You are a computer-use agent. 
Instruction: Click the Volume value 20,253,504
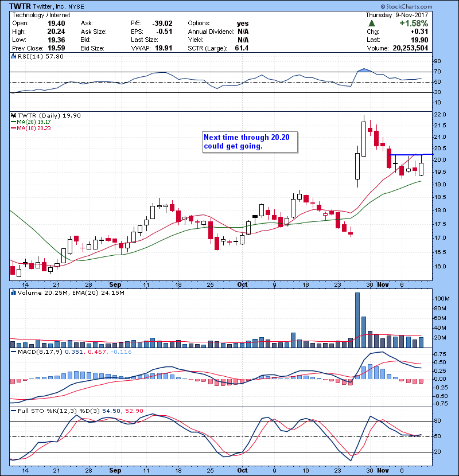tap(410, 48)
